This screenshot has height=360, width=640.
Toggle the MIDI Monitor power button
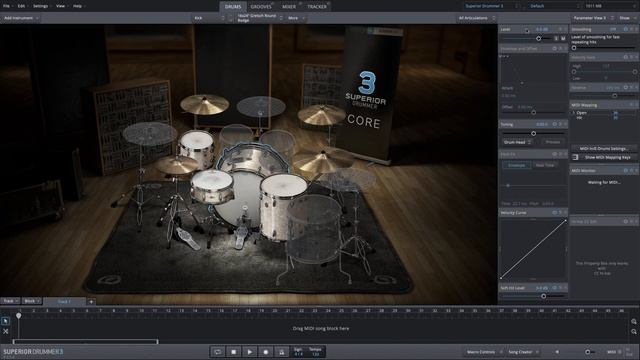625,171
